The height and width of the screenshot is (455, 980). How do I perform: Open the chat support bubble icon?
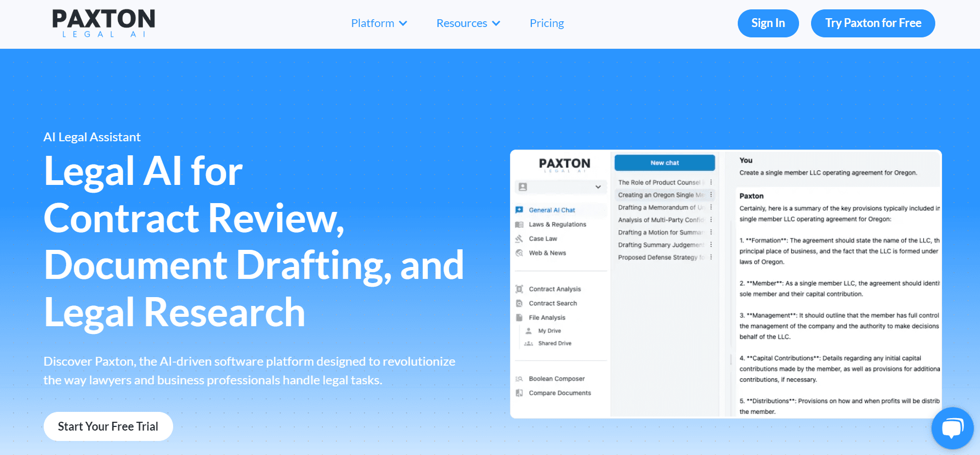coord(952,428)
